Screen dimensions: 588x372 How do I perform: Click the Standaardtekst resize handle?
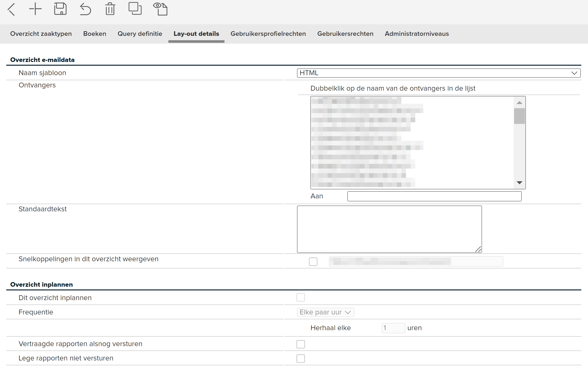click(x=478, y=249)
